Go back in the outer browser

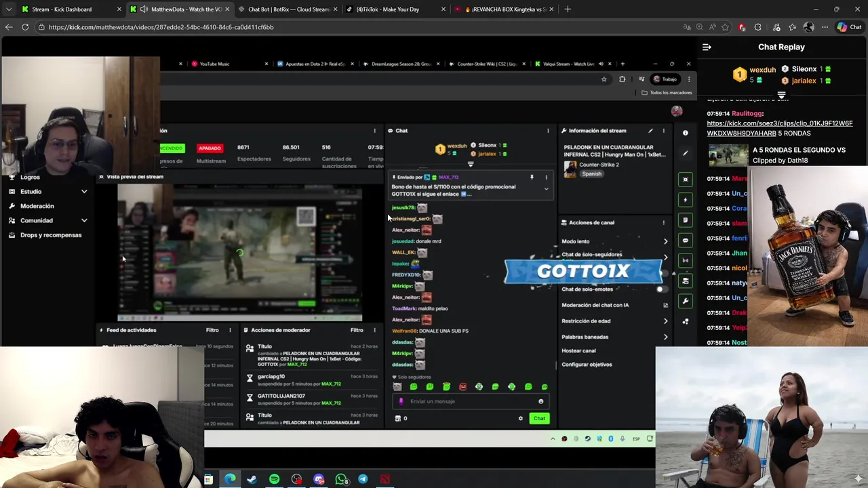click(9, 27)
